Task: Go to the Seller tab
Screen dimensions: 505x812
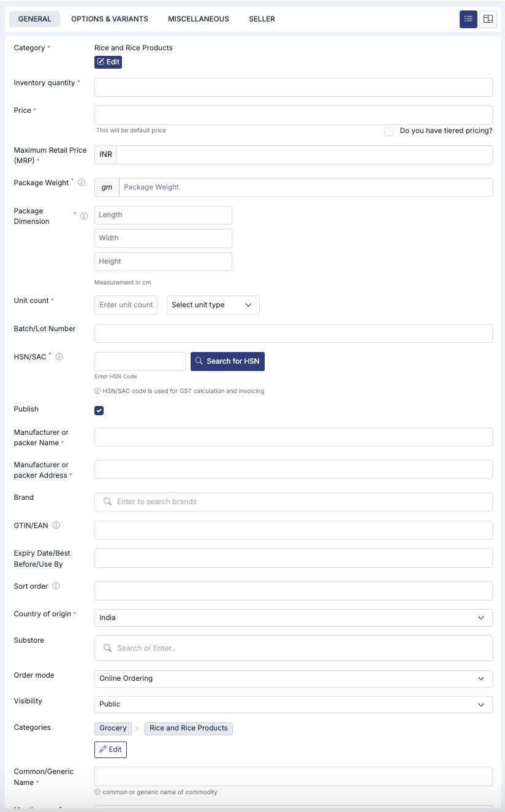Action: (262, 19)
